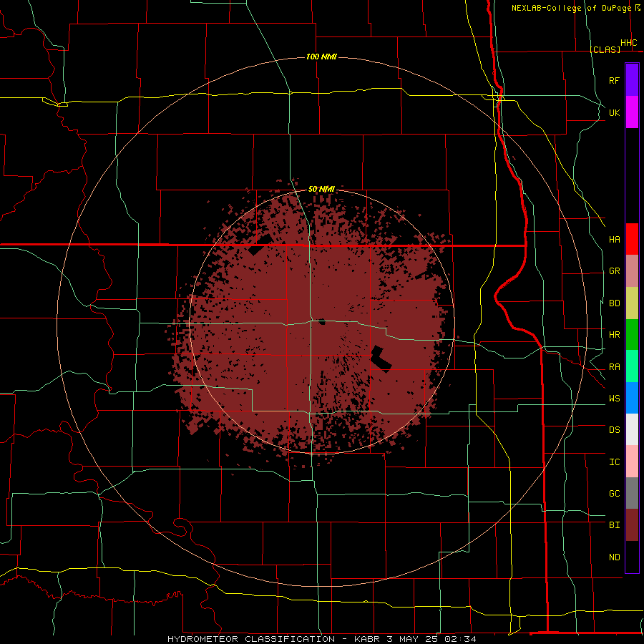
Task: Click the IC legend label
Action: 615,462
